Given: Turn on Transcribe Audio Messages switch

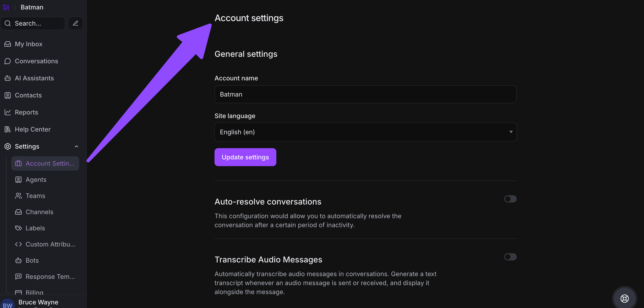Looking at the screenshot, I should pos(510,257).
